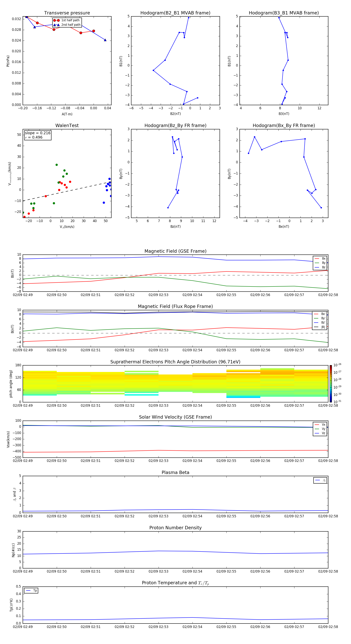The height and width of the screenshot is (644, 351).
Task: Click the 'By(nT)' label of the Bz_By hodogram
Action: 121,174
